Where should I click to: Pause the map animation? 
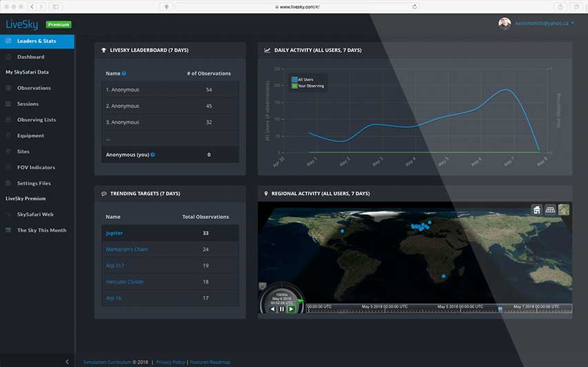(x=282, y=309)
